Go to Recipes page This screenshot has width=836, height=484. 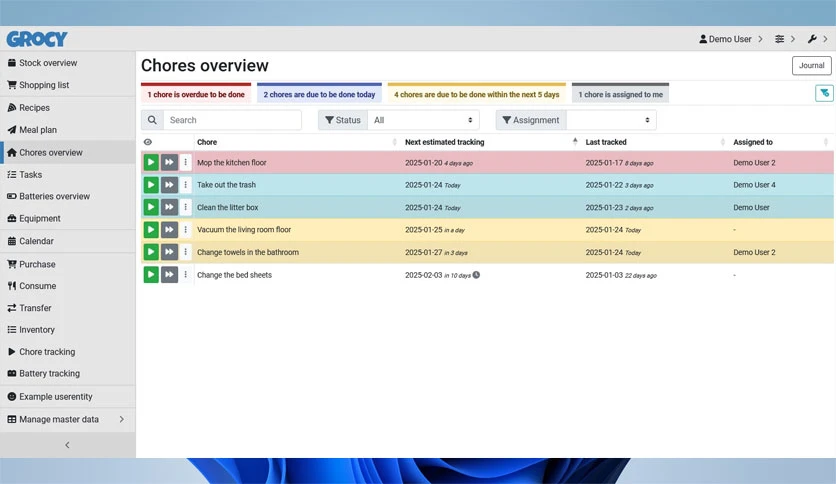tap(67, 108)
